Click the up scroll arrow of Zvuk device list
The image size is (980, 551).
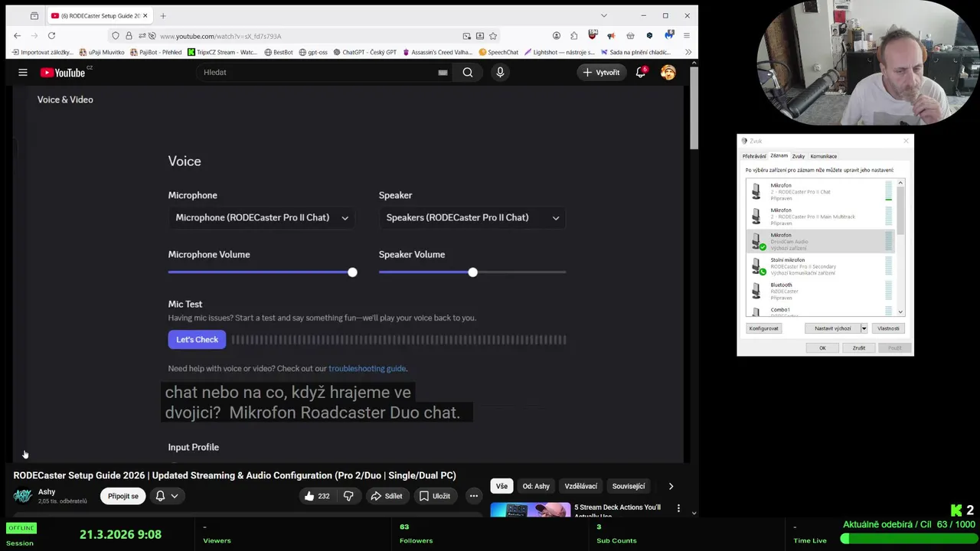(900, 183)
